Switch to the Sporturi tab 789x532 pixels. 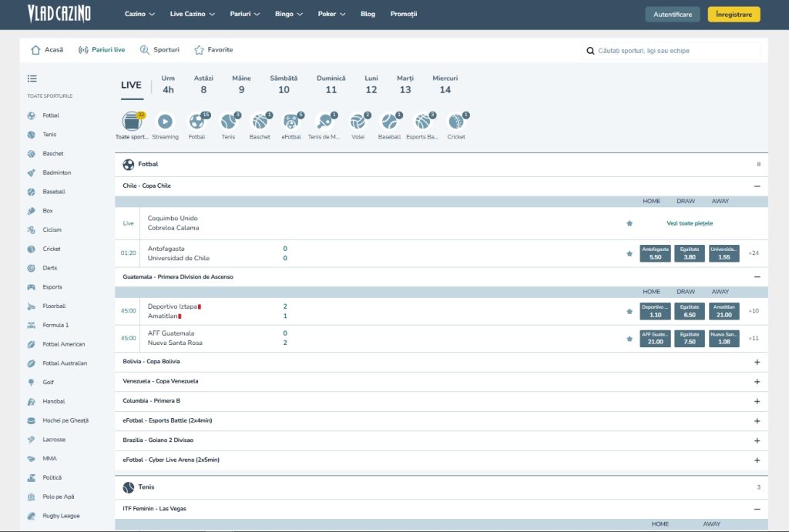(x=159, y=50)
